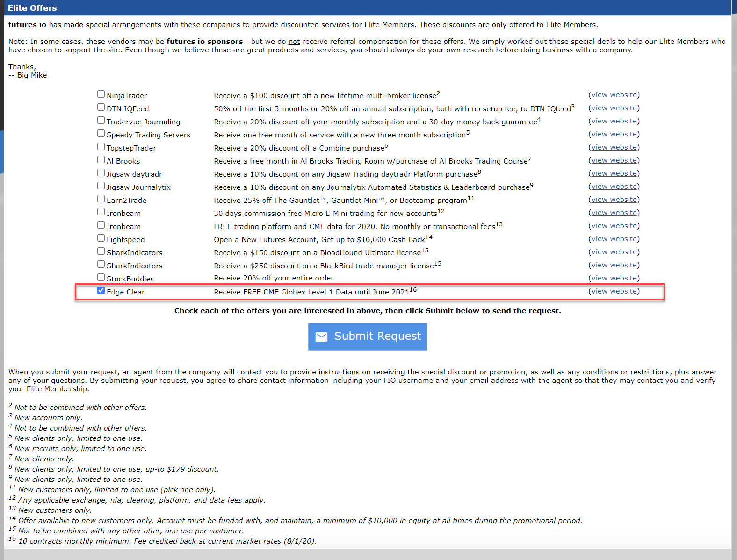Click the instruction to check offers and submit
The height and width of the screenshot is (560, 737).
tap(368, 311)
